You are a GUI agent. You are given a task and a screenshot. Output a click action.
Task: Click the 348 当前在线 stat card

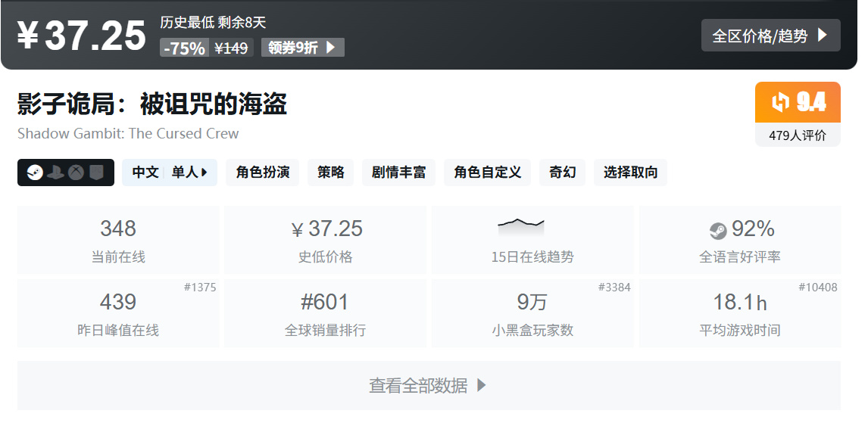click(118, 240)
